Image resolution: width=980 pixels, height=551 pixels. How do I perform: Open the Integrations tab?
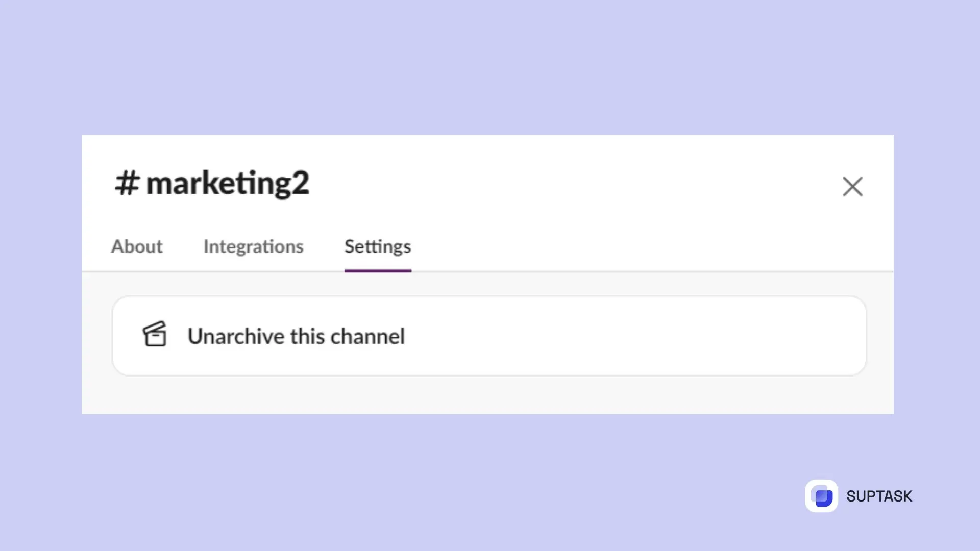pos(253,246)
